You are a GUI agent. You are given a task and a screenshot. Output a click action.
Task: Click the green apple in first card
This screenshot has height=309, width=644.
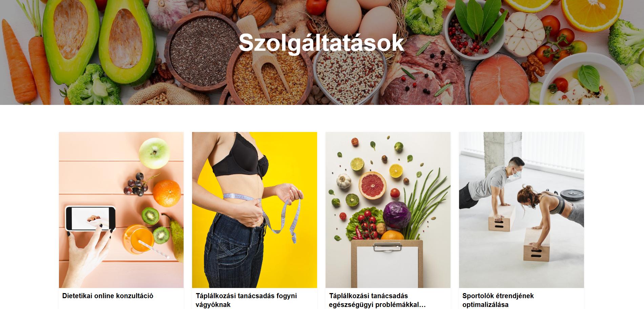[154, 153]
